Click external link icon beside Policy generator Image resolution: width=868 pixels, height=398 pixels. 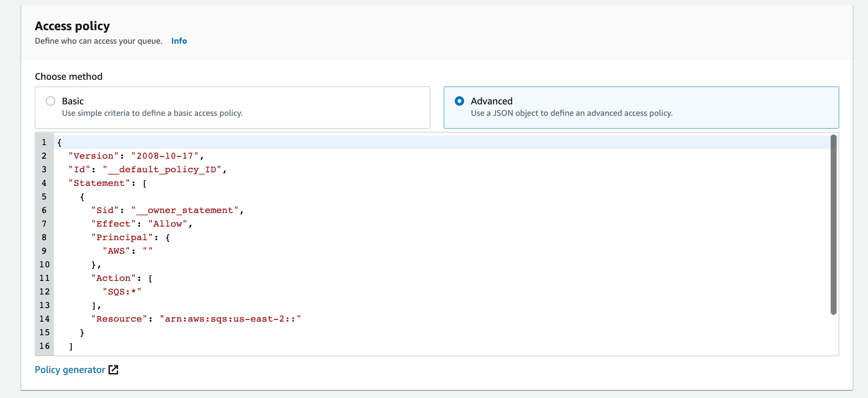click(113, 370)
